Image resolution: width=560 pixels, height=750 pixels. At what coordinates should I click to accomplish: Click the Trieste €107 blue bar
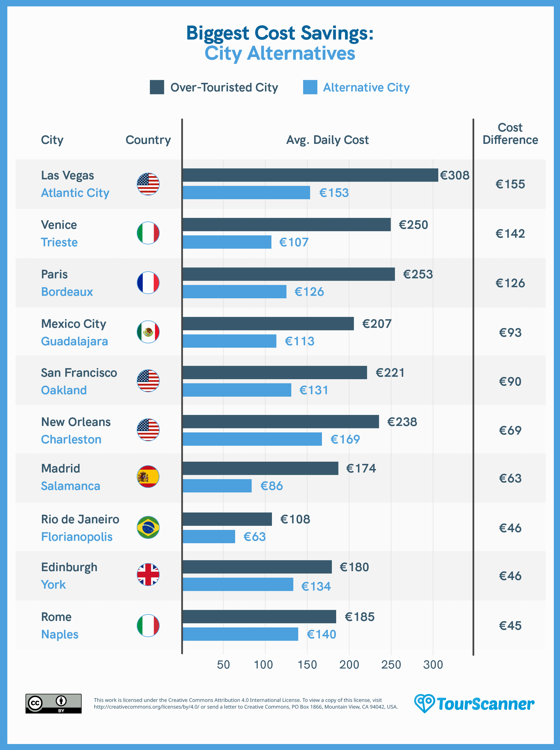coord(227,242)
